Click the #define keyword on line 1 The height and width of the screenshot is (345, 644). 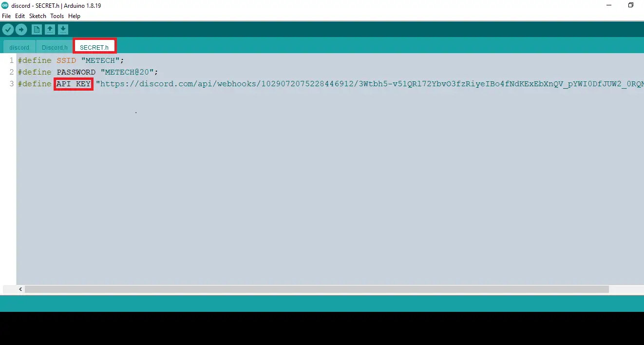pos(35,60)
